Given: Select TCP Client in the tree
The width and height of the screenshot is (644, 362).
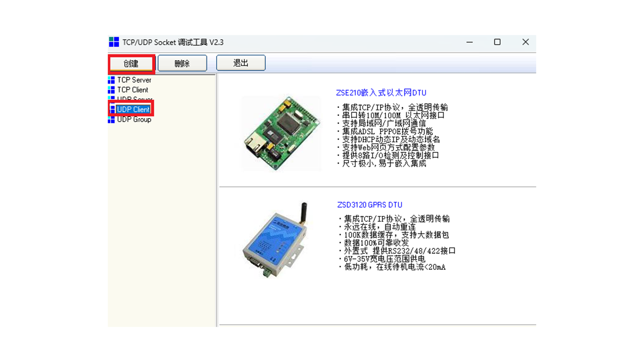Looking at the screenshot, I should 132,90.
